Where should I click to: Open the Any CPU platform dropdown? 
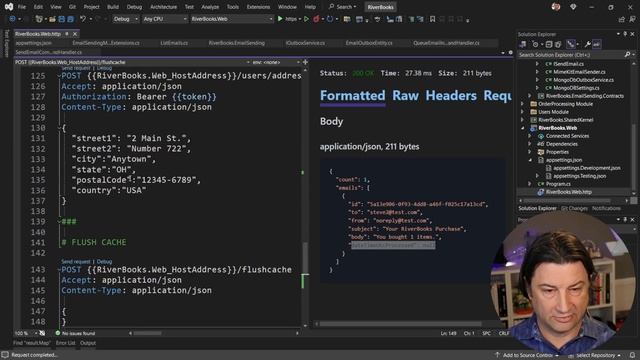(165, 19)
